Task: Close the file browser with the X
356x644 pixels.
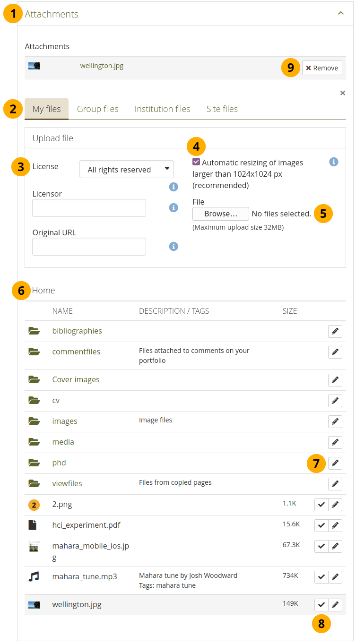Action: pyautogui.click(x=343, y=93)
